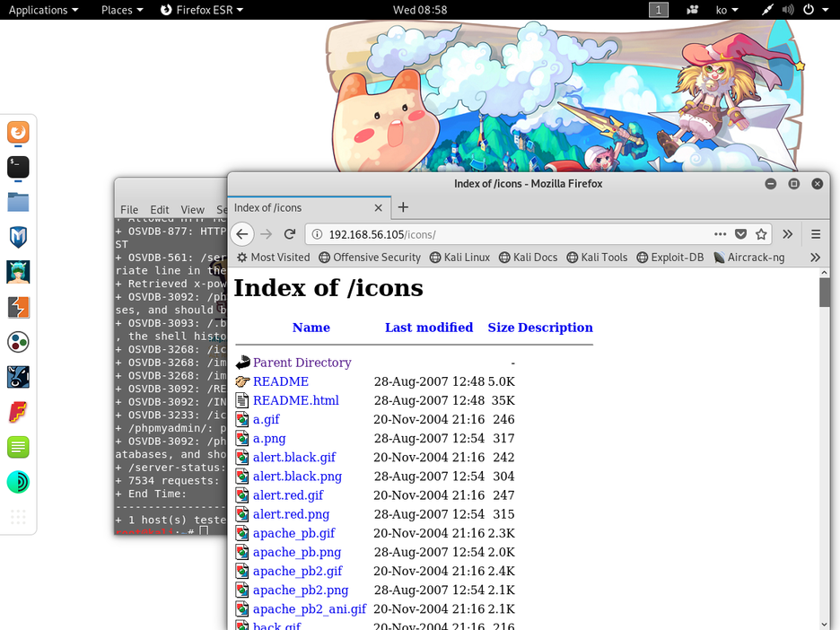Image resolution: width=840 pixels, height=630 pixels.
Task: Launch Terminal from the dock
Action: pos(18,167)
